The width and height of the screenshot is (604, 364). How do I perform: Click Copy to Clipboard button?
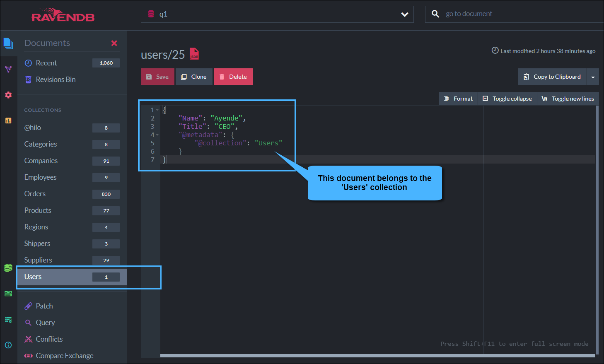pyautogui.click(x=553, y=77)
